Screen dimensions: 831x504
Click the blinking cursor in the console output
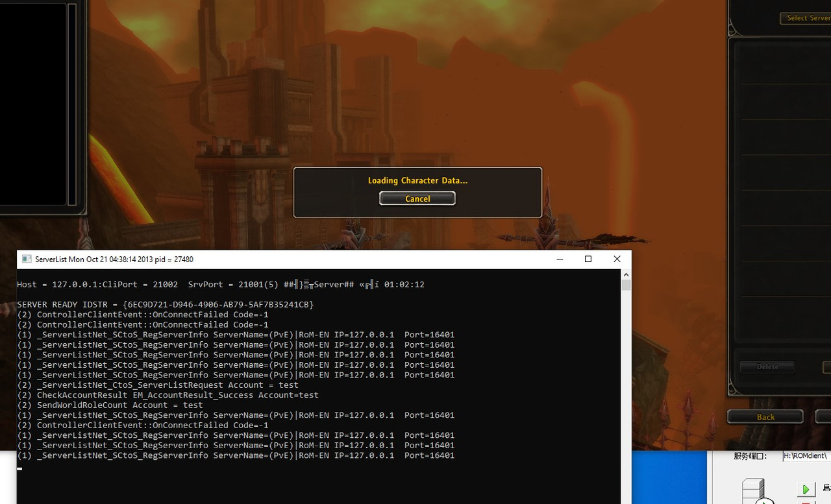pyautogui.click(x=19, y=468)
